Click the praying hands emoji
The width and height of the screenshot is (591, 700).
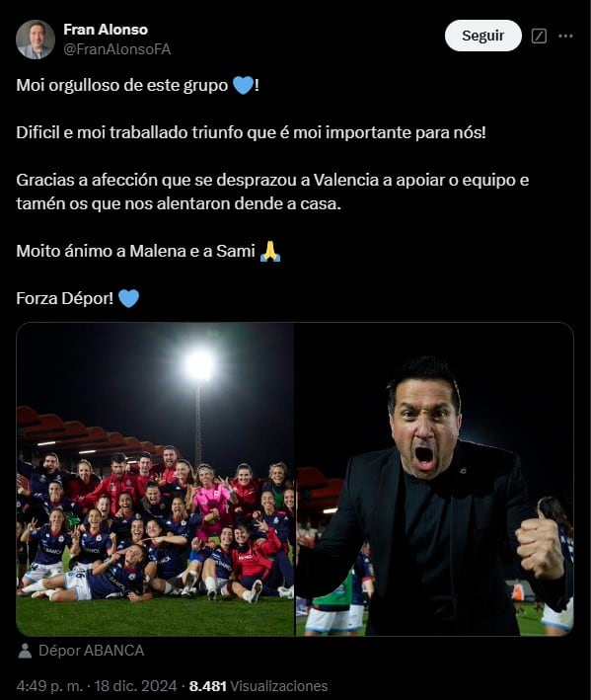pos(270,251)
